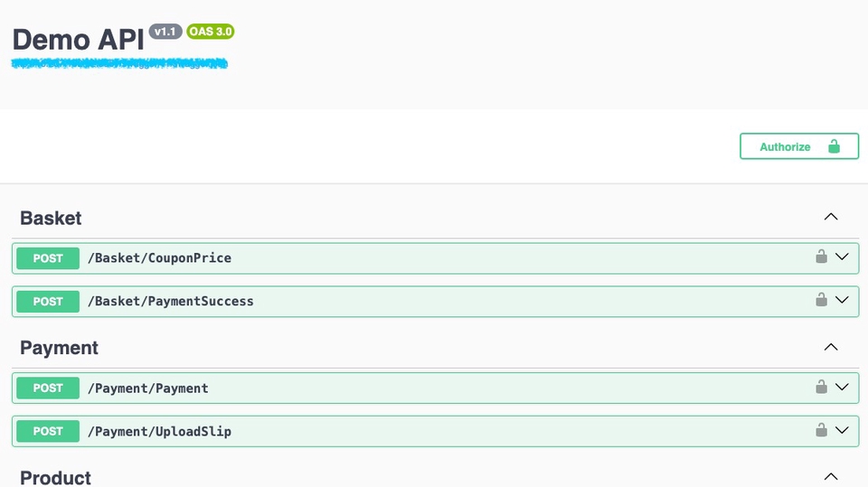Select the Payment tag heading
The image size is (868, 487).
(x=59, y=349)
